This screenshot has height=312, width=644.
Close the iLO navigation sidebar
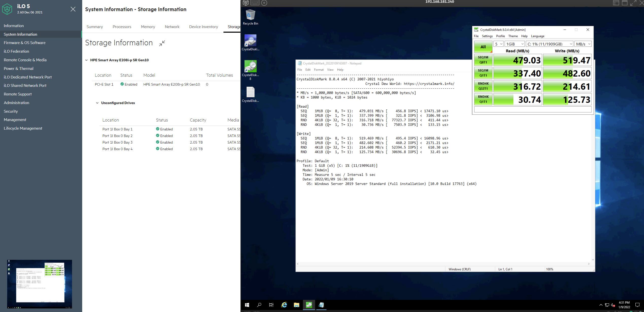pos(73,9)
